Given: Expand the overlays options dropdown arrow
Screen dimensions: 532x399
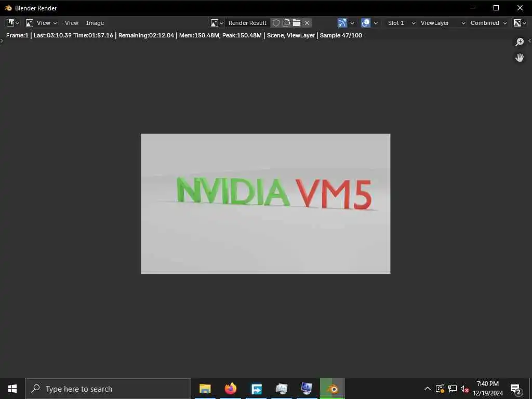Looking at the screenshot, I should tap(376, 23).
